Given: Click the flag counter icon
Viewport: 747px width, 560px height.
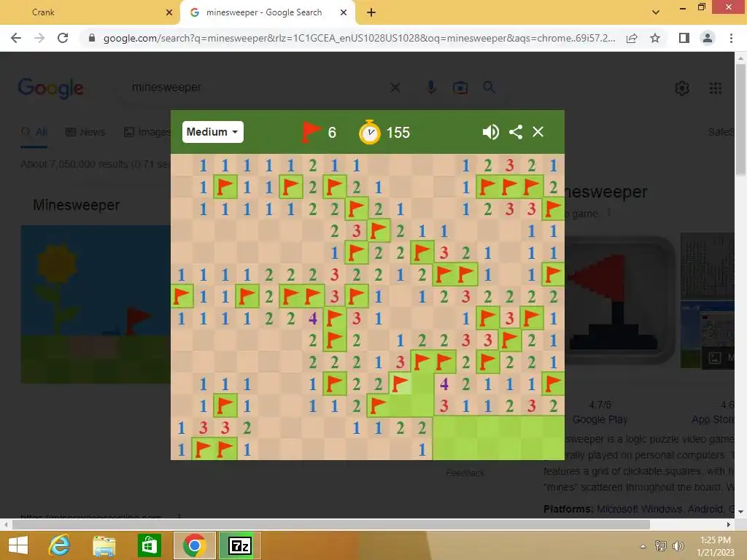Looking at the screenshot, I should pyautogui.click(x=311, y=132).
